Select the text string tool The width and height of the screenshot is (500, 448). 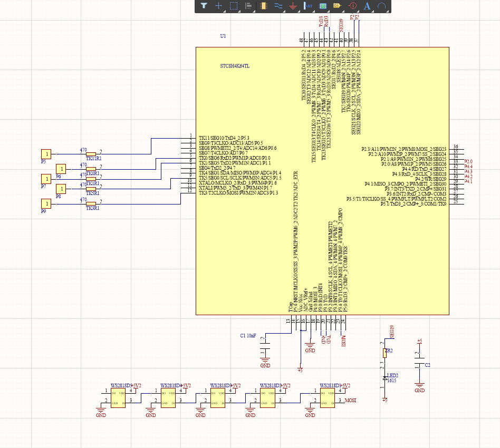[367, 6]
